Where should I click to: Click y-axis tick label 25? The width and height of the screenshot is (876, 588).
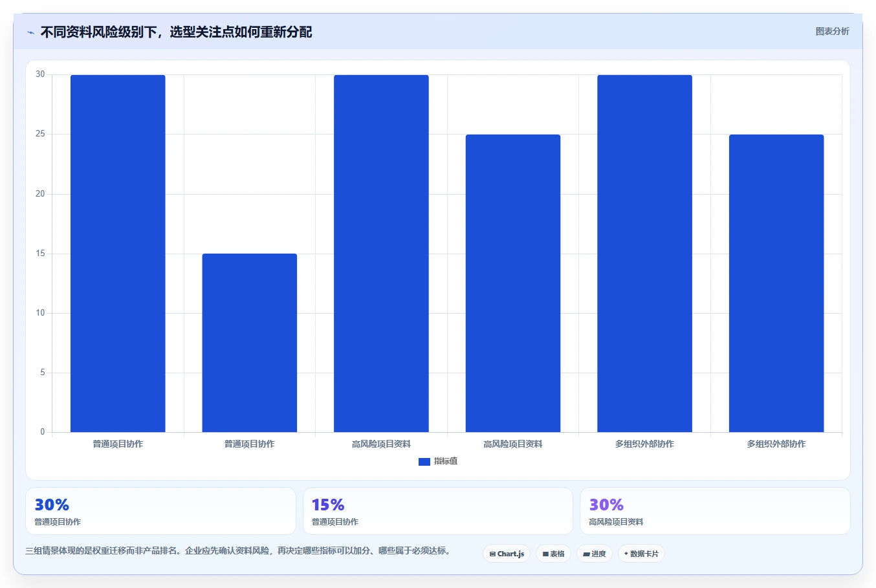pos(41,134)
